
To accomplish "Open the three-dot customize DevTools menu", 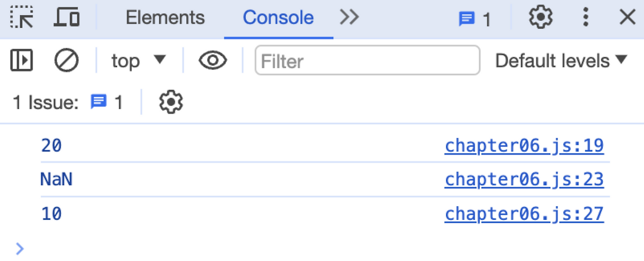I will click(586, 18).
